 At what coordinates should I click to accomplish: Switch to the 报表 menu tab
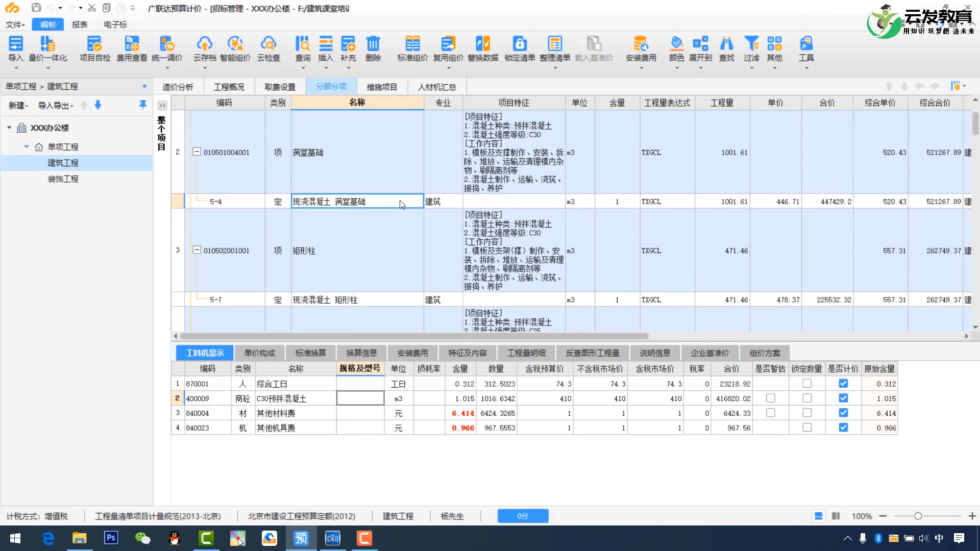[80, 24]
